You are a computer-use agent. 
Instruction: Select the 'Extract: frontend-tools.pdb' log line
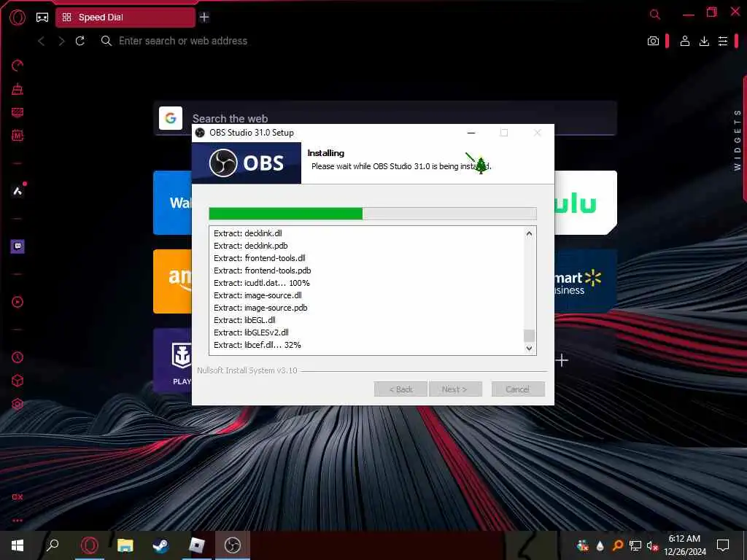263,271
